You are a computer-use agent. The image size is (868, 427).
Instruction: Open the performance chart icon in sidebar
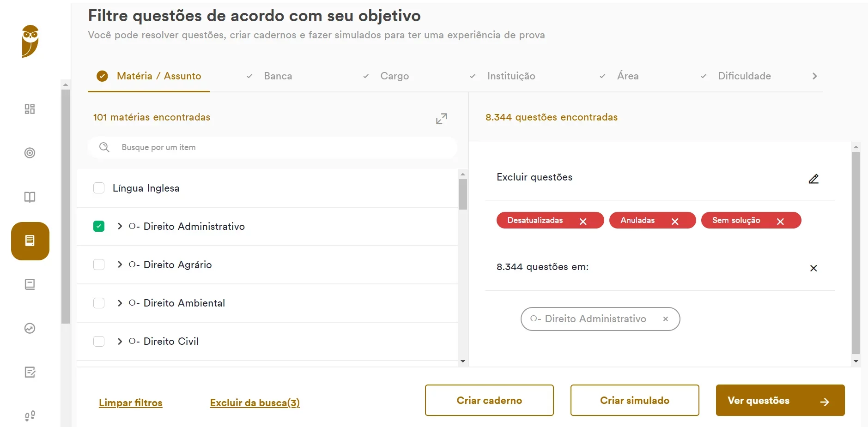pyautogui.click(x=30, y=328)
